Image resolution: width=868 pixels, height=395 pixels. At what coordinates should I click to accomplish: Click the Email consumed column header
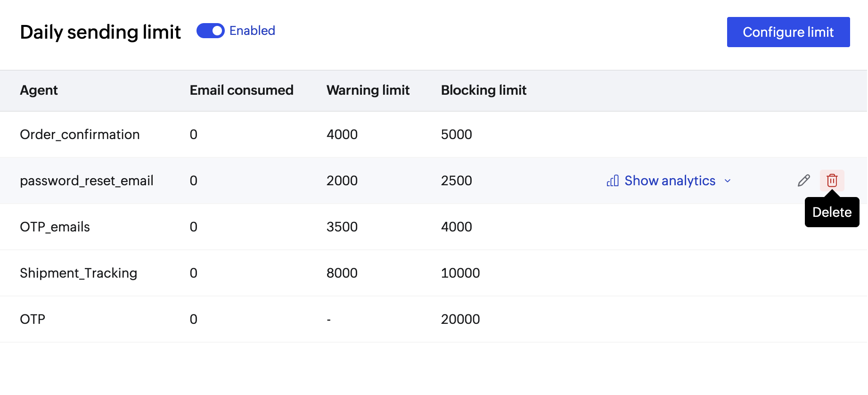(x=241, y=91)
